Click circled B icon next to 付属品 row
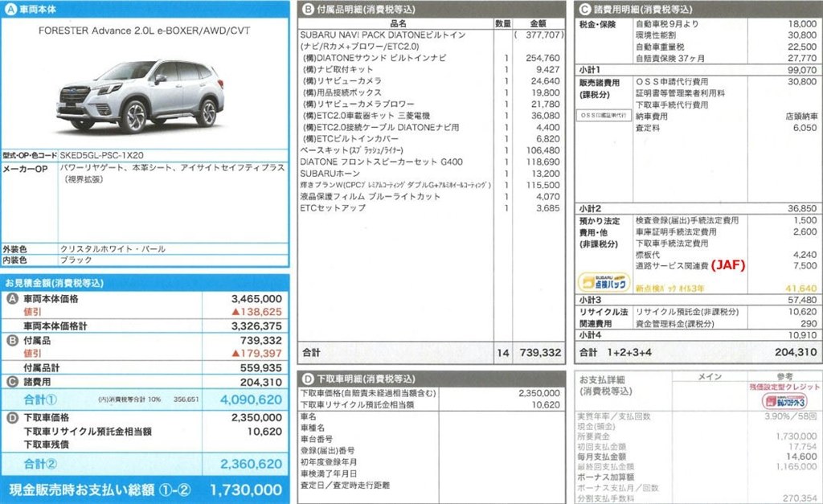 coord(13,340)
